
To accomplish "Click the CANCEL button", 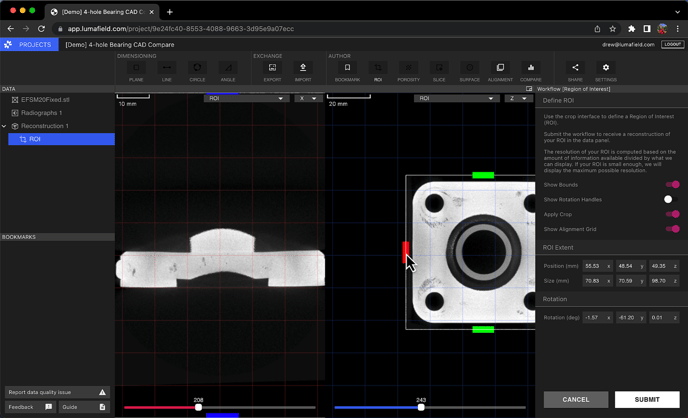I will [x=575, y=399].
